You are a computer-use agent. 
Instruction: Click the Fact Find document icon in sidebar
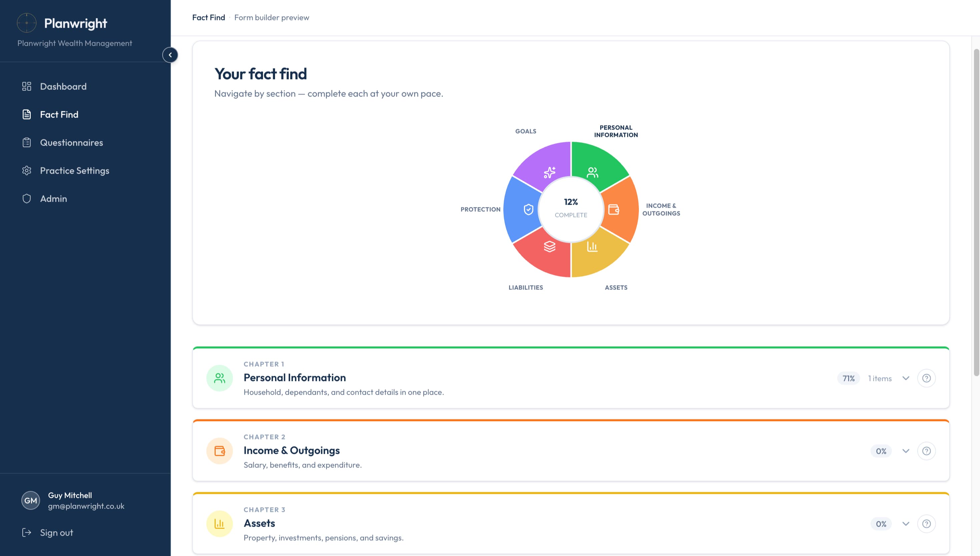click(x=27, y=115)
